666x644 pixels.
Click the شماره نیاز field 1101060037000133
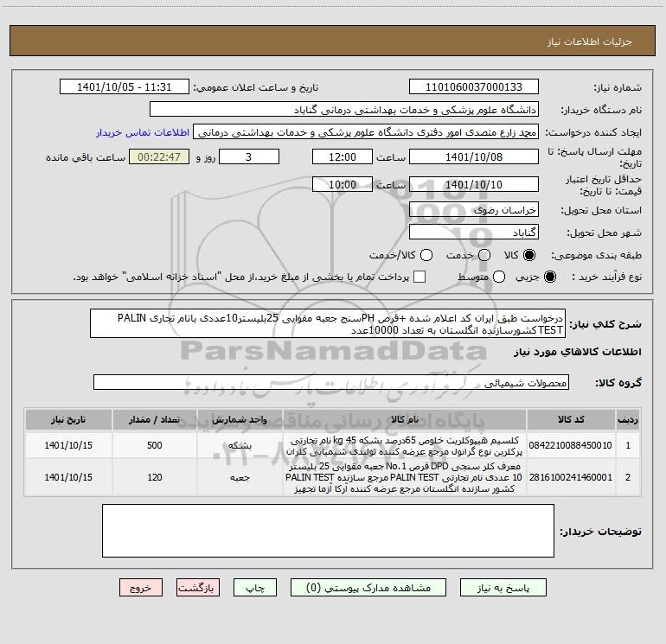pyautogui.click(x=474, y=86)
